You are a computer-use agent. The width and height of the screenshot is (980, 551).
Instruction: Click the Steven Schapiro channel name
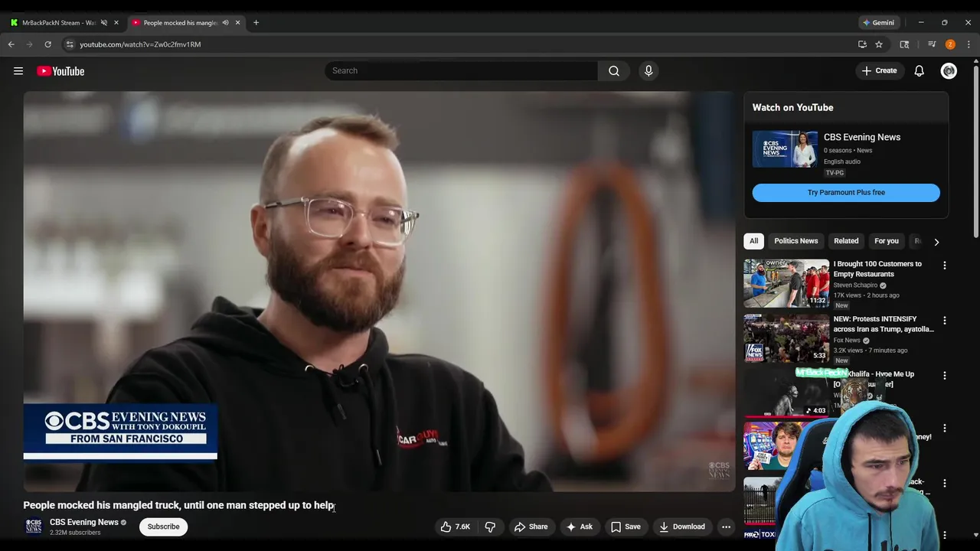(855, 285)
